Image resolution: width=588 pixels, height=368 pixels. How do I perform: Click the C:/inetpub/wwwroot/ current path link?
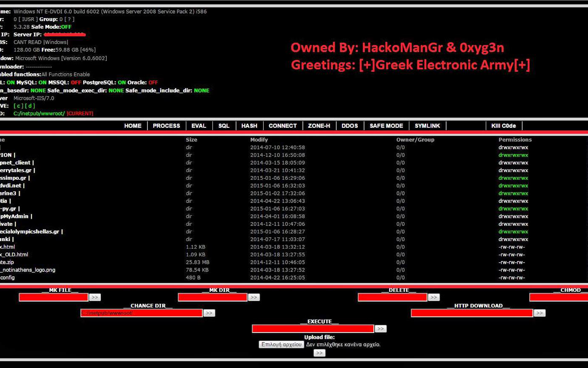(x=39, y=113)
